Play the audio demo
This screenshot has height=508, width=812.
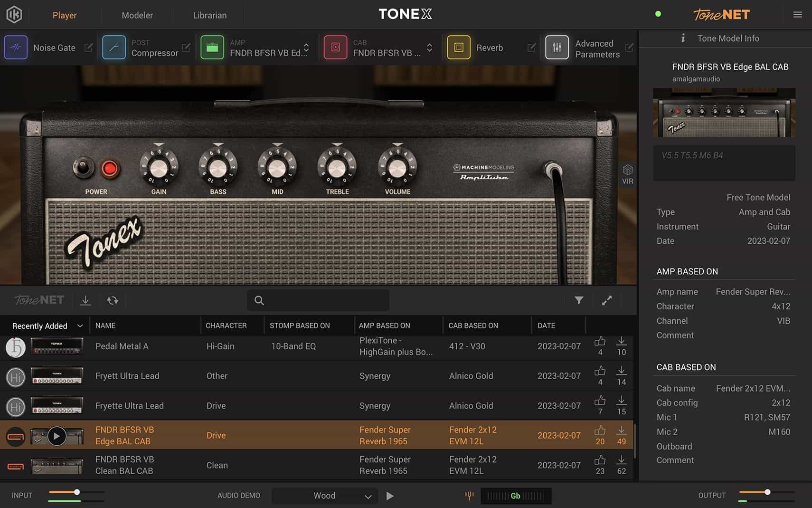coord(390,496)
